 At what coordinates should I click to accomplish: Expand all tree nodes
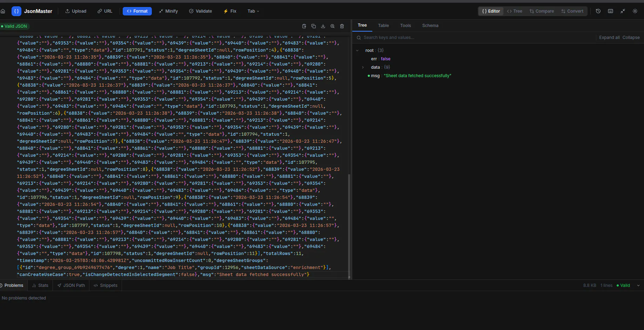(609, 38)
